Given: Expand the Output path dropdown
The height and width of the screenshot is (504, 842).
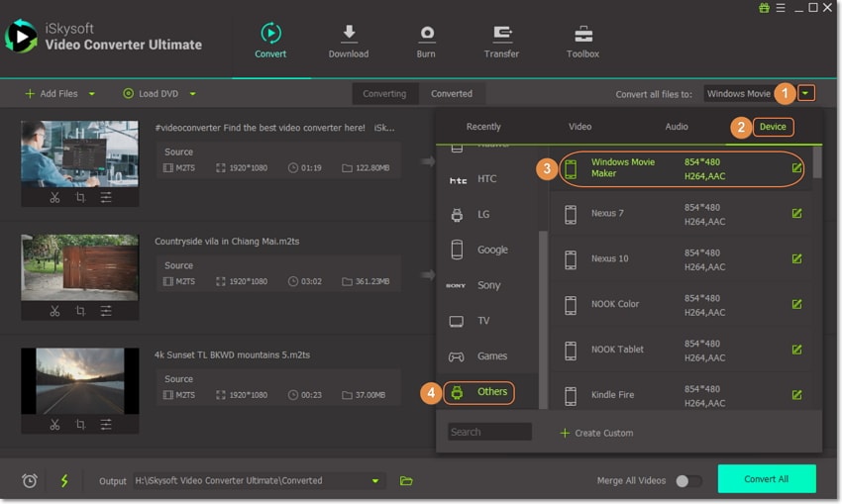Looking at the screenshot, I should [375, 481].
